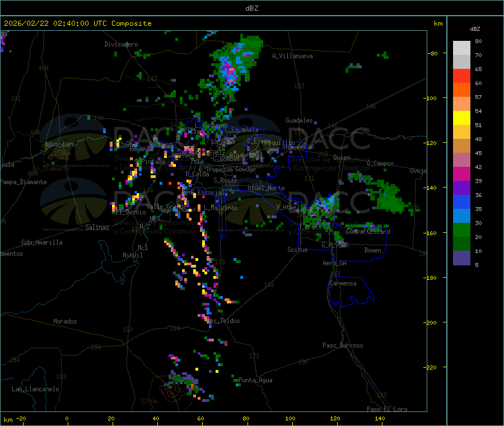Click the Goudge location label

click(245, 169)
